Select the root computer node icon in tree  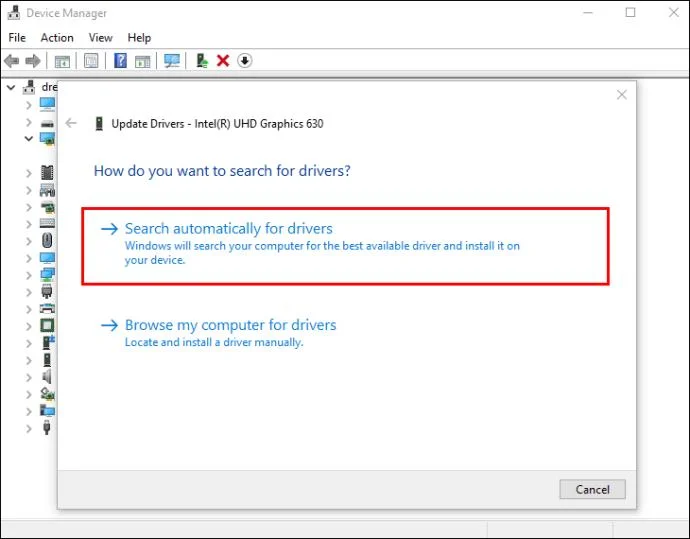(x=29, y=87)
